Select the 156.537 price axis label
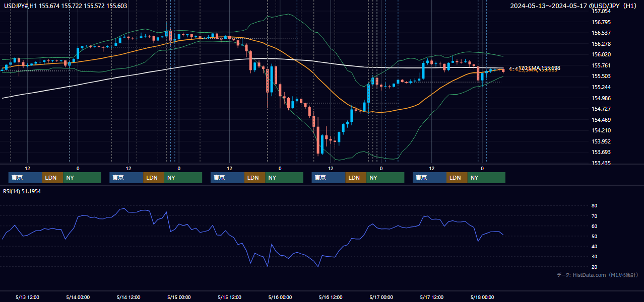This screenshot has width=644, height=302. point(601,33)
